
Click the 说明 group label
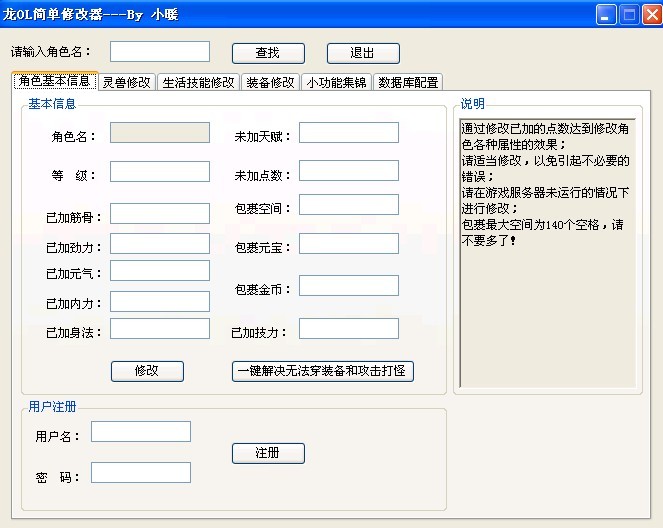pos(473,104)
